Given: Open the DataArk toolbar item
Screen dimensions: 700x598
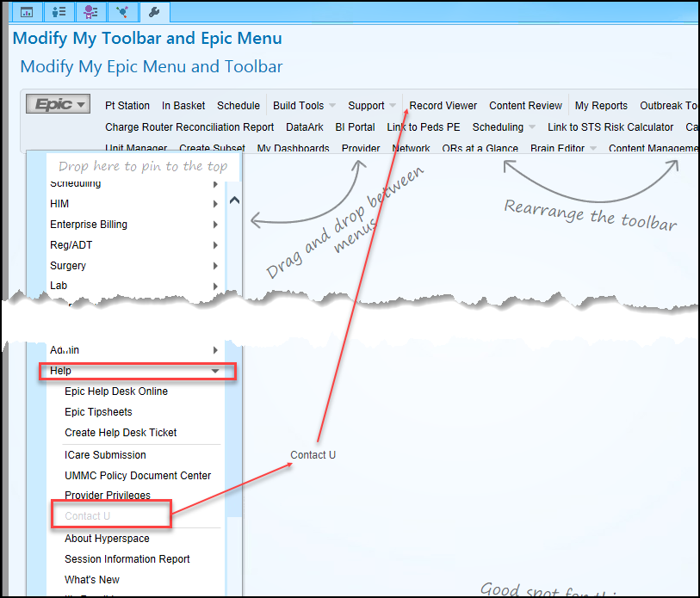Looking at the screenshot, I should point(305,127).
